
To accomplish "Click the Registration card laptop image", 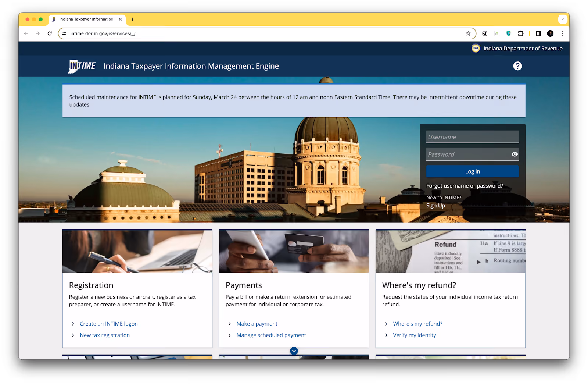I will point(137,251).
